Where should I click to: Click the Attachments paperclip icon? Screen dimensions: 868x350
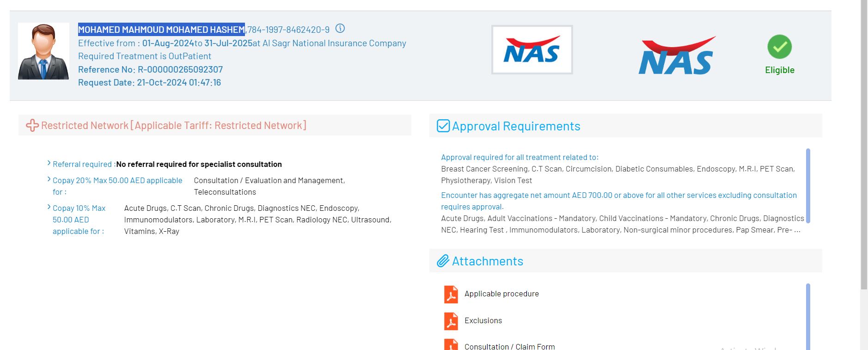443,261
